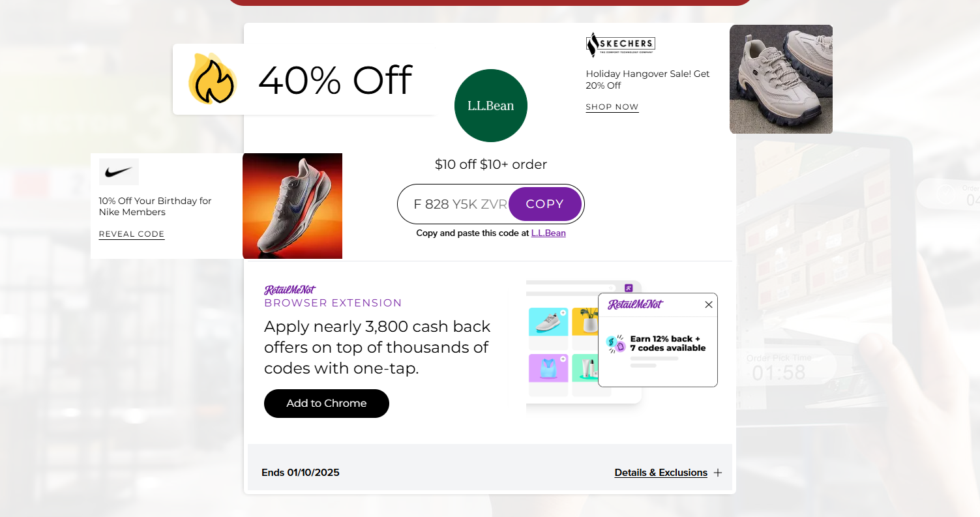Open the L.L.Bean store link below the code
Screen dimensions: 980x517
tap(548, 233)
